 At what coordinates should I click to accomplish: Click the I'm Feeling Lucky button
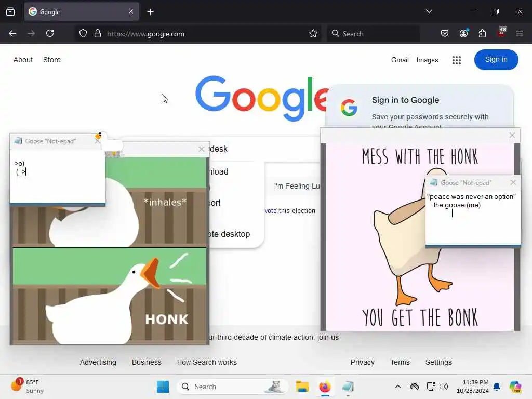tap(297, 186)
